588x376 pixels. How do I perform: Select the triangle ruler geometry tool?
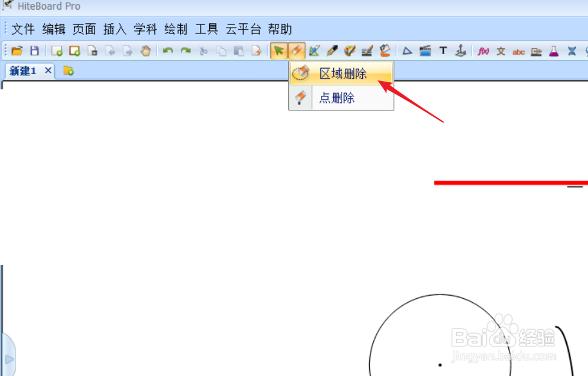(407, 51)
